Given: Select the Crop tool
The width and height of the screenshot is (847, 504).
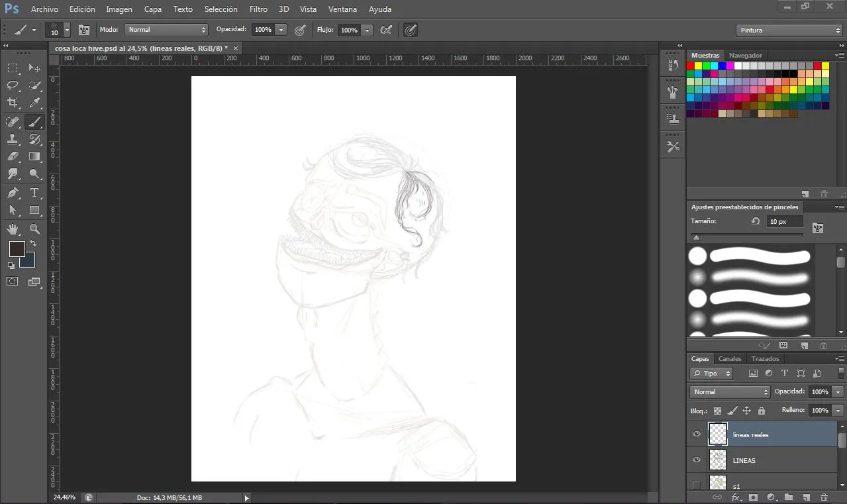Looking at the screenshot, I should [13, 103].
